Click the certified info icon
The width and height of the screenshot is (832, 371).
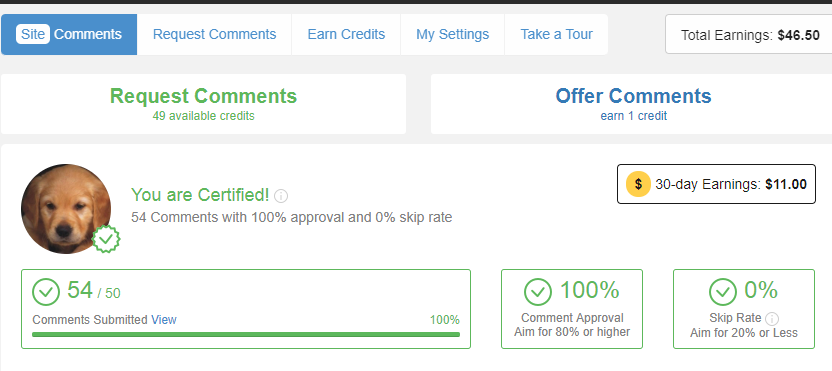pos(281,196)
